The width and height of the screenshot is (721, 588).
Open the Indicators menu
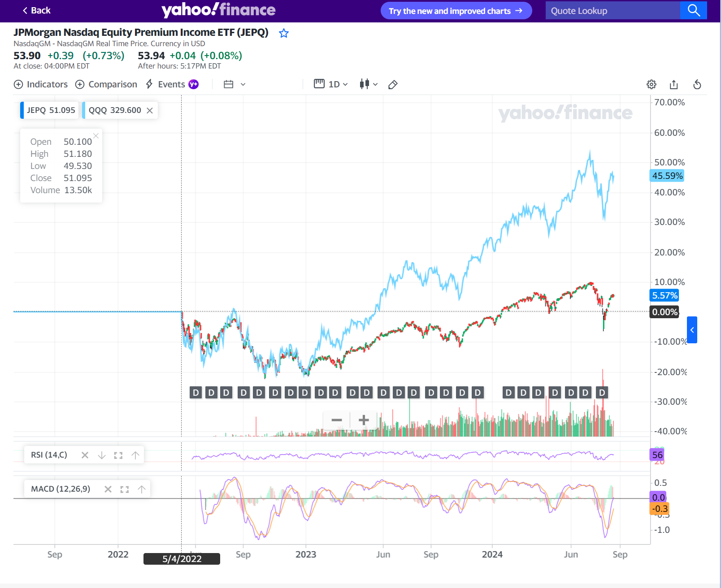[41, 84]
